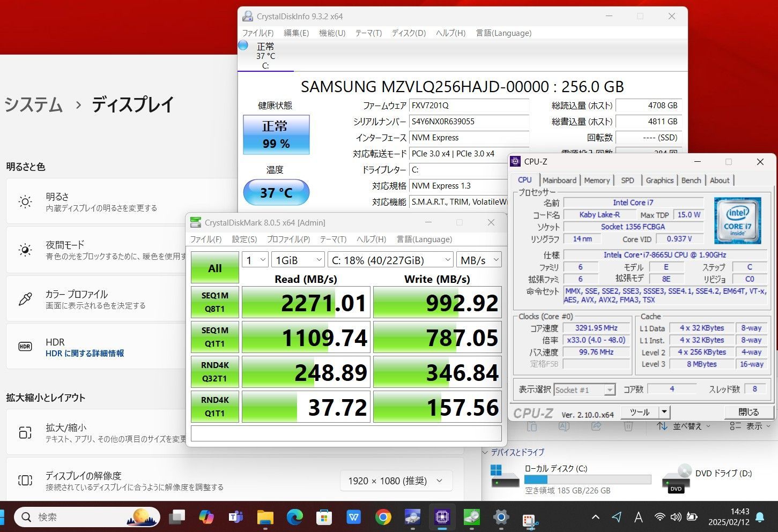Click the Explorer delete trash icon
Viewport: 778px width, 532px height.
(628, 426)
